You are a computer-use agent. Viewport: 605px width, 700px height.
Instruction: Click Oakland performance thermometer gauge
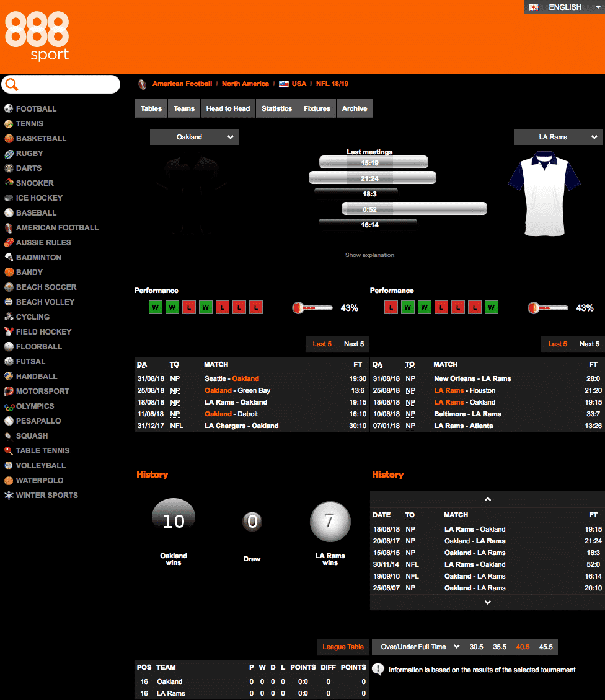point(312,308)
